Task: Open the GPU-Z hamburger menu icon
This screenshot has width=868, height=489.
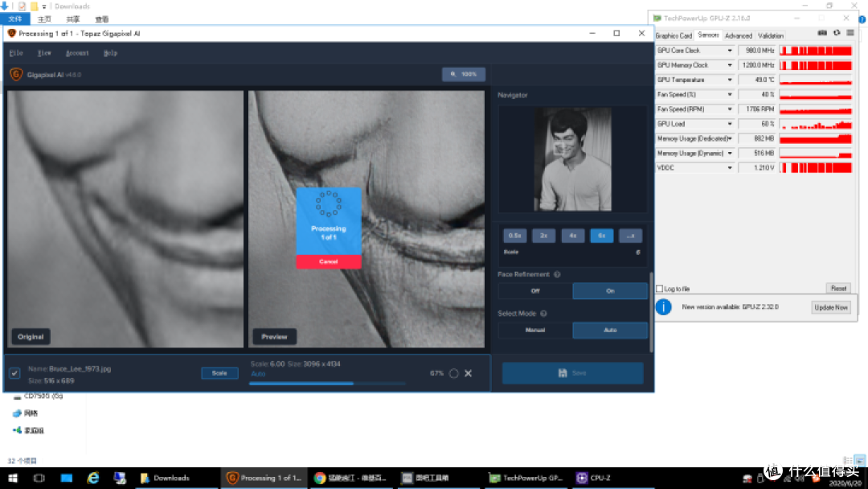Action: (850, 34)
